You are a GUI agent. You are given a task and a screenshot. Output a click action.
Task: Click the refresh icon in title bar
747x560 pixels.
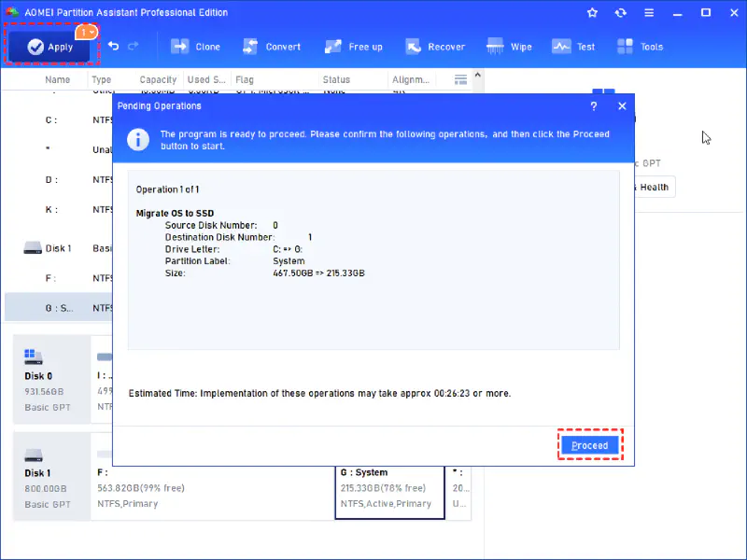tap(620, 13)
